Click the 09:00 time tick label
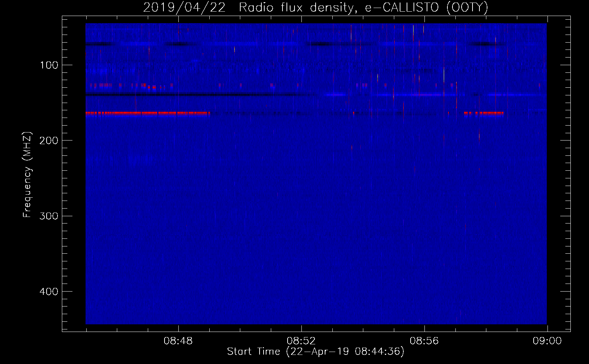 tap(547, 341)
